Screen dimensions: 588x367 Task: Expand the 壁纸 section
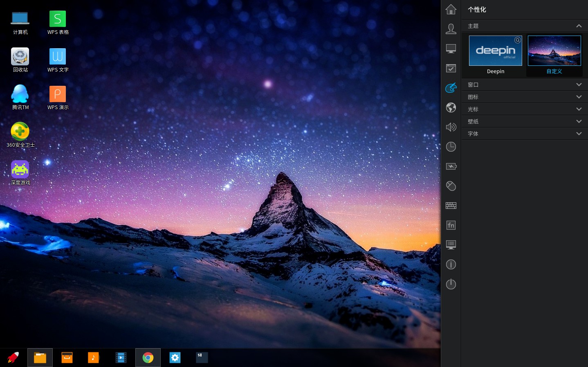[579, 121]
